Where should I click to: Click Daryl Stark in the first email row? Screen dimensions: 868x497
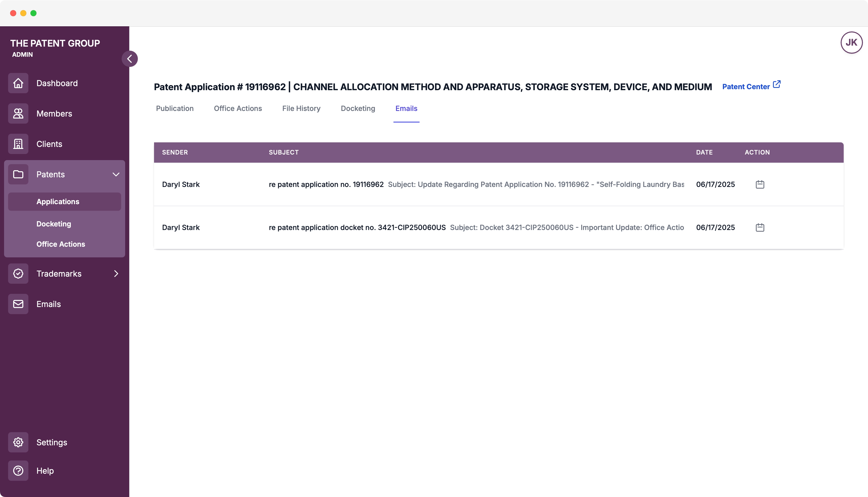pyautogui.click(x=181, y=184)
